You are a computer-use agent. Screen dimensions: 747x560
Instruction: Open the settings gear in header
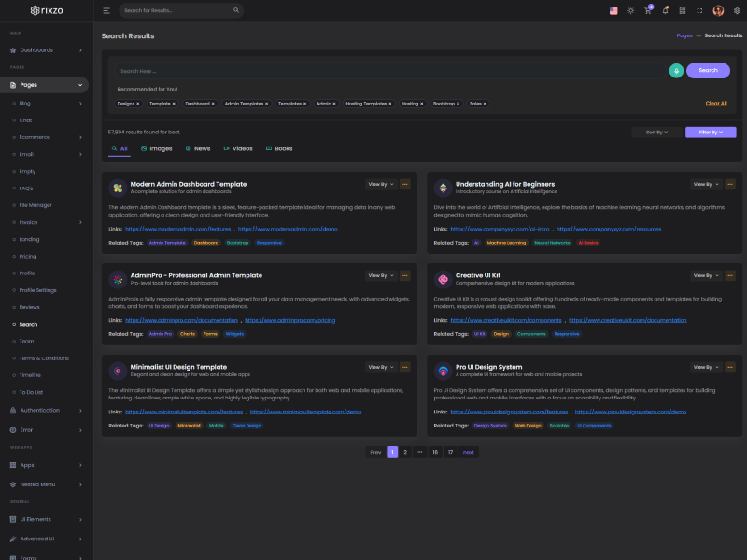(x=735, y=10)
